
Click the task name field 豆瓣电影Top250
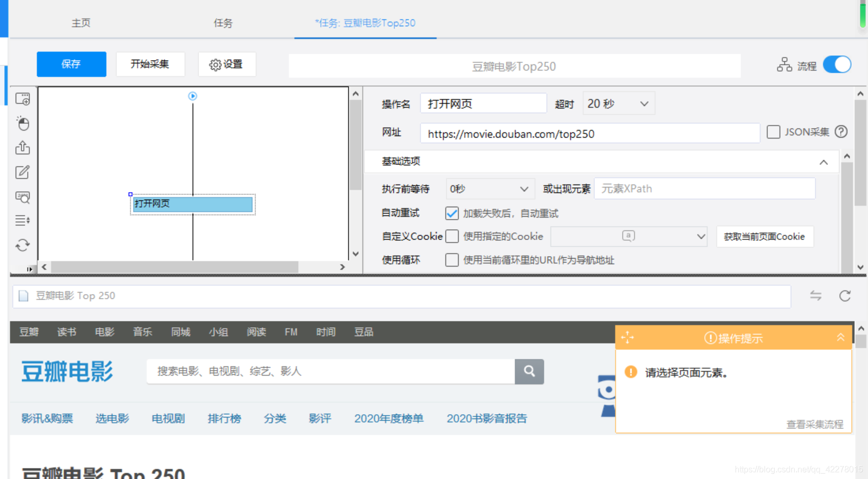515,66
